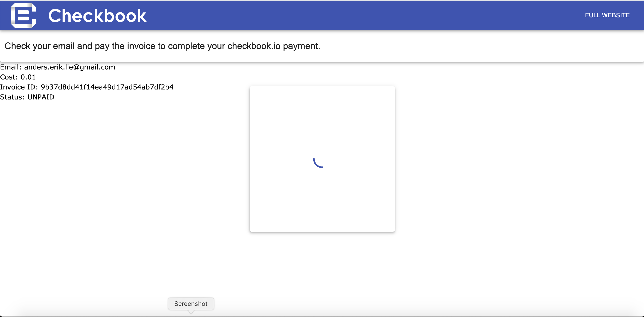Screen dimensions: 644x317
Task: Open the FULL WEBSITE link
Action: pos(607,15)
